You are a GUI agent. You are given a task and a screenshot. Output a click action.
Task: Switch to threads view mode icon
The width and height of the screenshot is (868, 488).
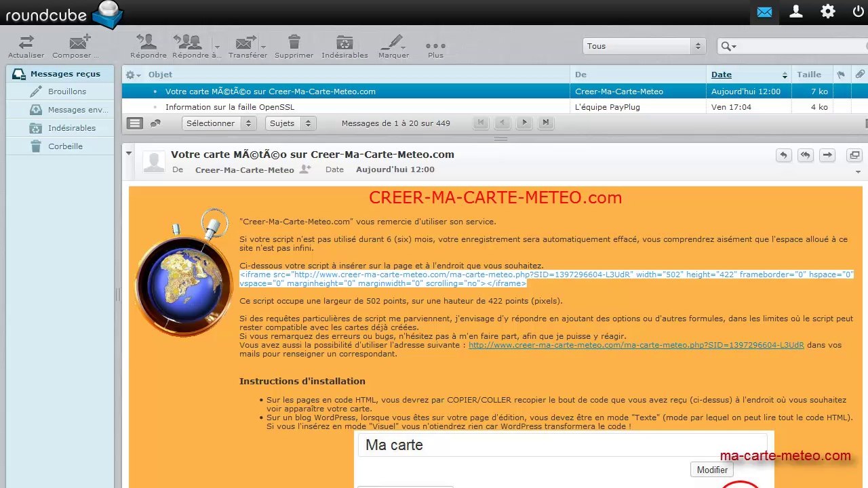pos(155,123)
